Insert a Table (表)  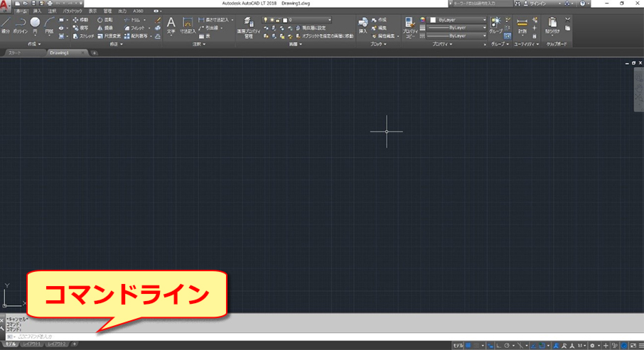pos(205,36)
